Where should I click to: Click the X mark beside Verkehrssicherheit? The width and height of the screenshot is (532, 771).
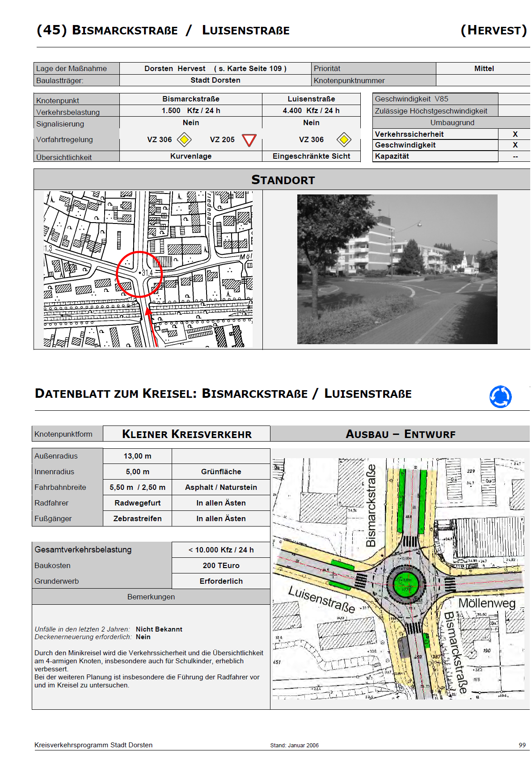pyautogui.click(x=515, y=134)
